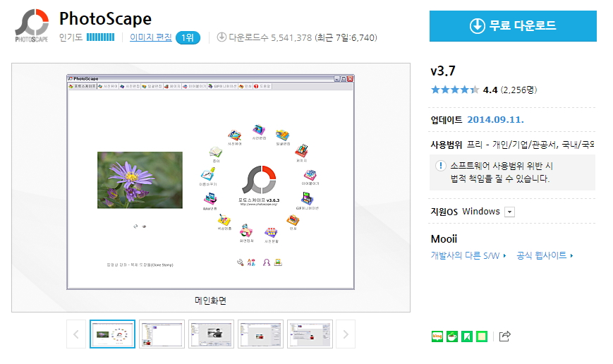Open the 사진뷰어 viewer icon in circular menu
The image size is (613, 364).
click(235, 135)
